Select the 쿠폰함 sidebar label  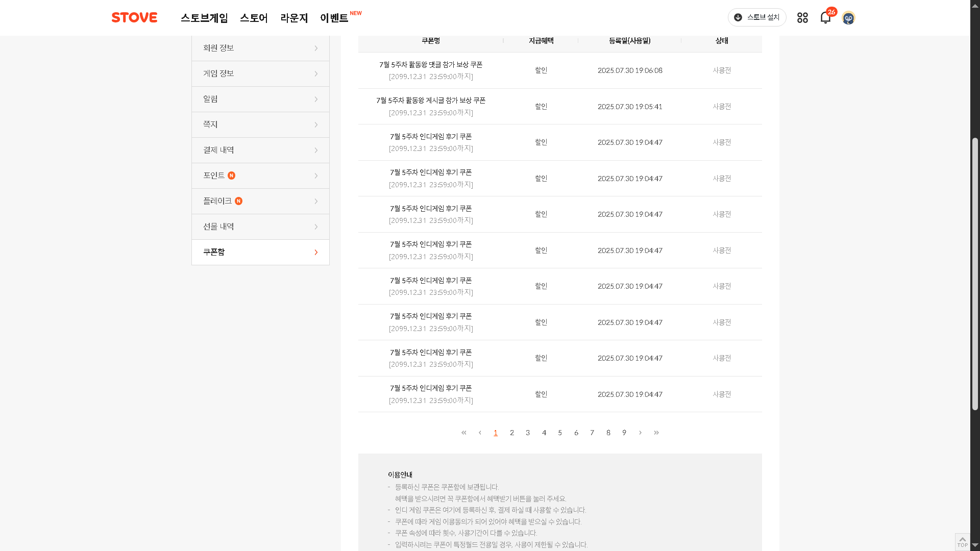214,252
